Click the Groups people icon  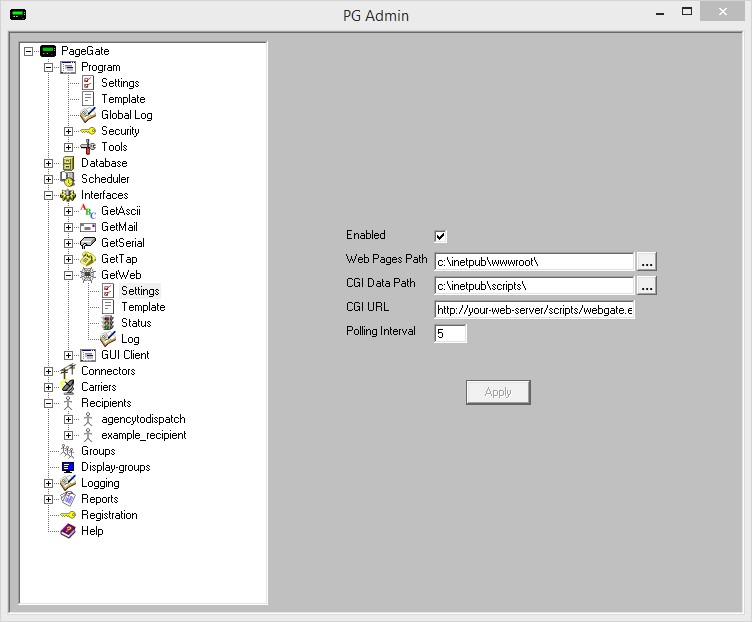pyautogui.click(x=68, y=451)
